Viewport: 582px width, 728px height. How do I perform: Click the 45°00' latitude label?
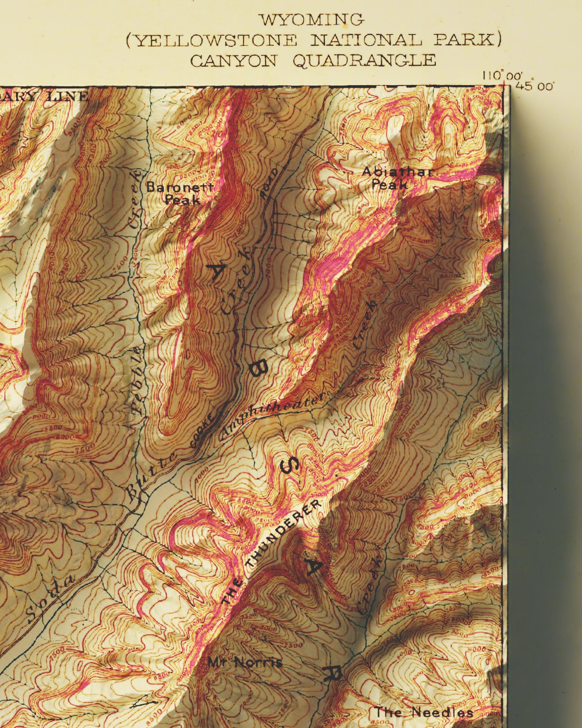click(535, 86)
